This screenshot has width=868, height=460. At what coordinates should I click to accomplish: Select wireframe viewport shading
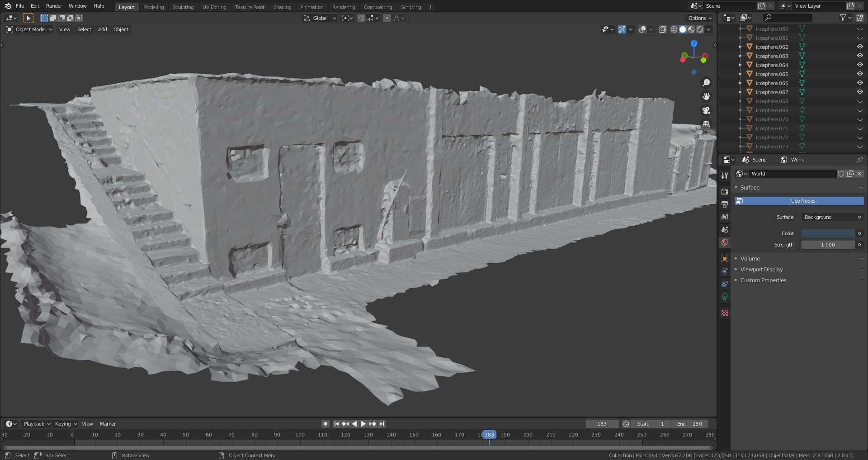pos(674,29)
